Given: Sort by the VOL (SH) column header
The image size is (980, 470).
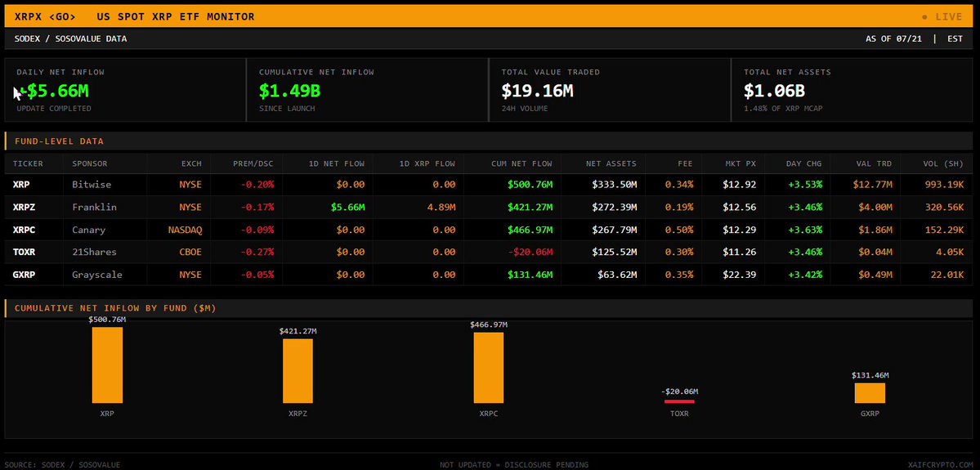Looking at the screenshot, I should (943, 163).
